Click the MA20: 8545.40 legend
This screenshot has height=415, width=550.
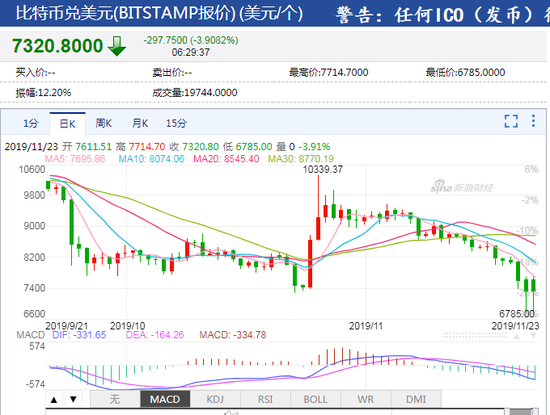click(x=226, y=159)
